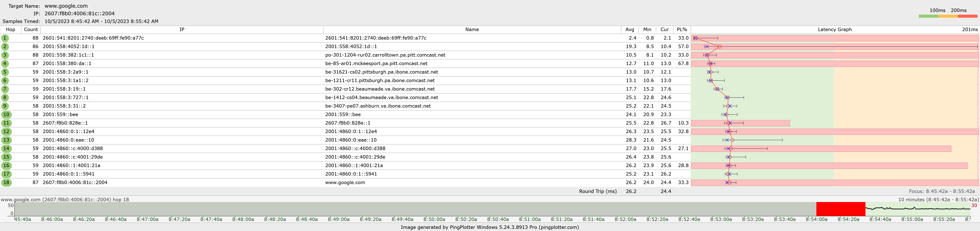This screenshot has width=980, height=231.
Task: Select IP 2001:559::bee in hop 10
Action: 60,114
